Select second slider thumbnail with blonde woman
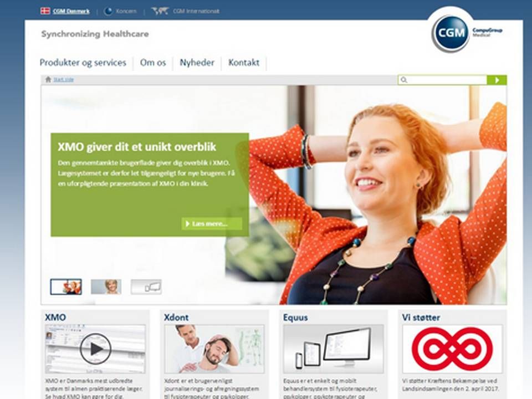532x399 pixels. pos(106,287)
